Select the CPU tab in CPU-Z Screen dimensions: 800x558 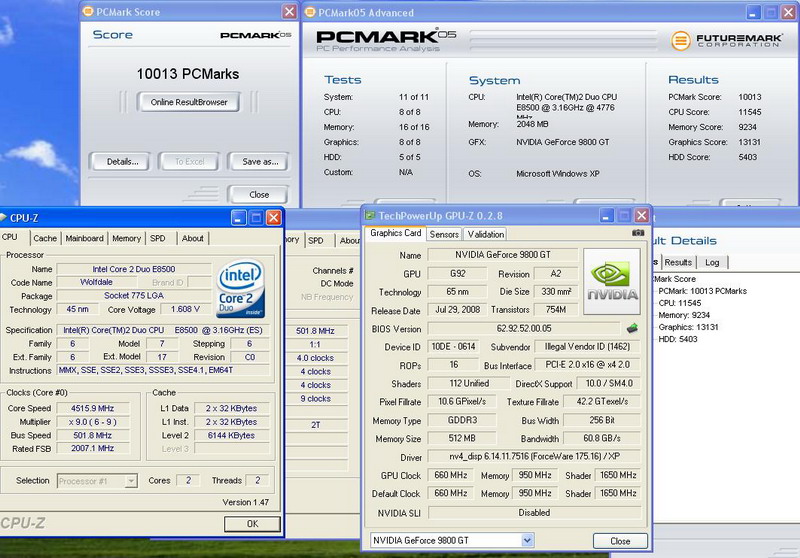click(10, 237)
